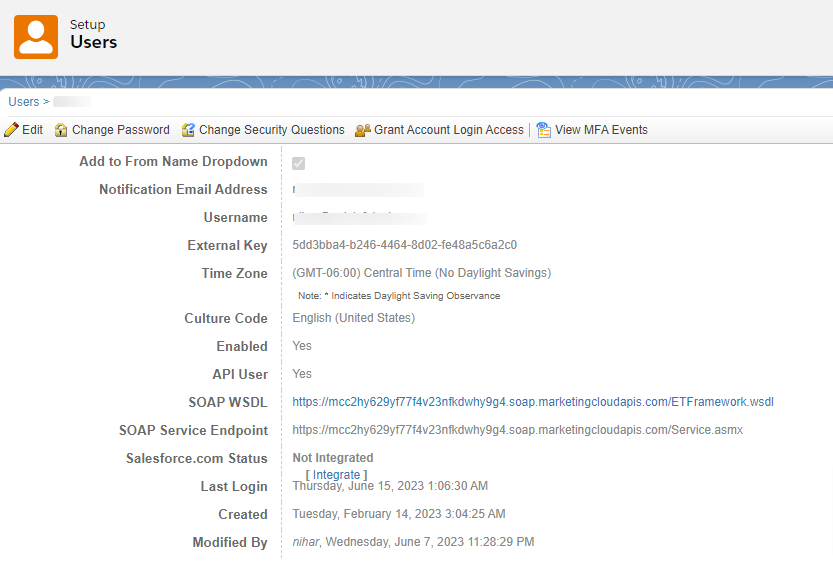Click the Modified By date June 7, 2023
833x573 pixels.
pyautogui.click(x=430, y=542)
